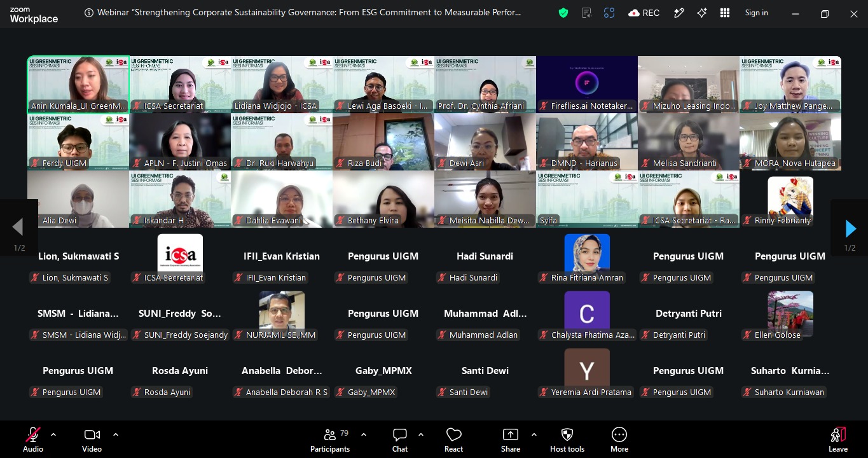Screen dimensions: 868x458
Task: Open the Participants panel
Action: [x=330, y=440]
